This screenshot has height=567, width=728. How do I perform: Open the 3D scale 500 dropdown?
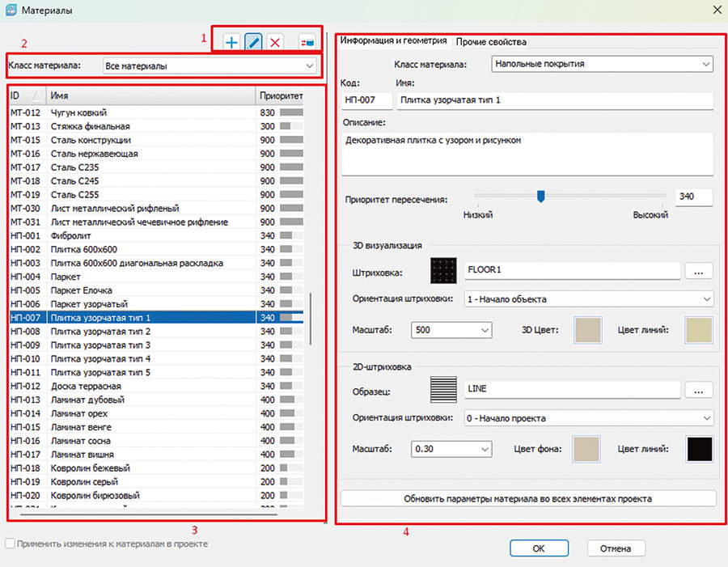click(x=451, y=330)
